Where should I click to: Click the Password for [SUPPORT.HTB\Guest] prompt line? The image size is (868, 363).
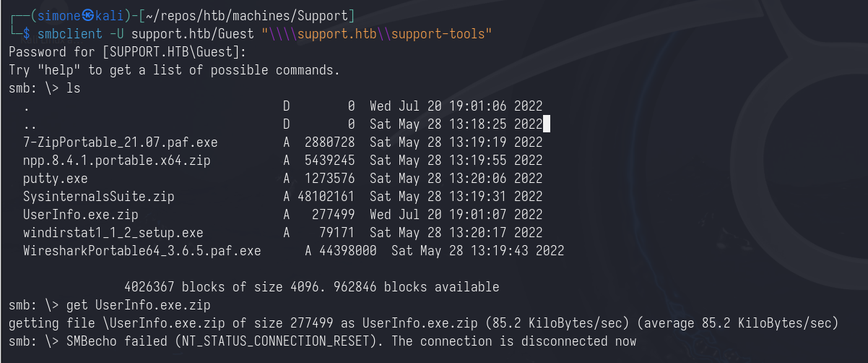127,53
